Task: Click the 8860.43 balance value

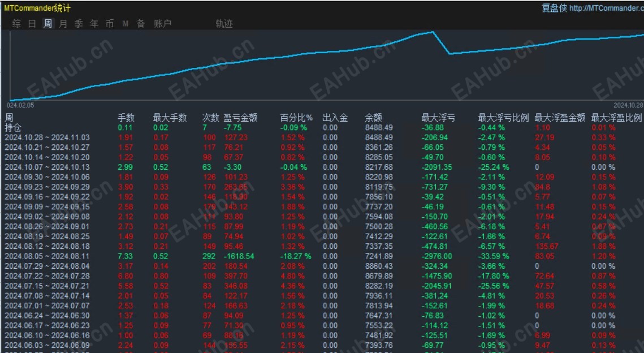Action: point(379,266)
